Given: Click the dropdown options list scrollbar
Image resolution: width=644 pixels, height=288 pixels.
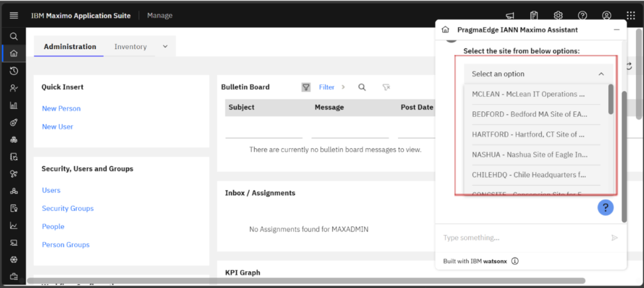Looking at the screenshot, I should tap(611, 99).
